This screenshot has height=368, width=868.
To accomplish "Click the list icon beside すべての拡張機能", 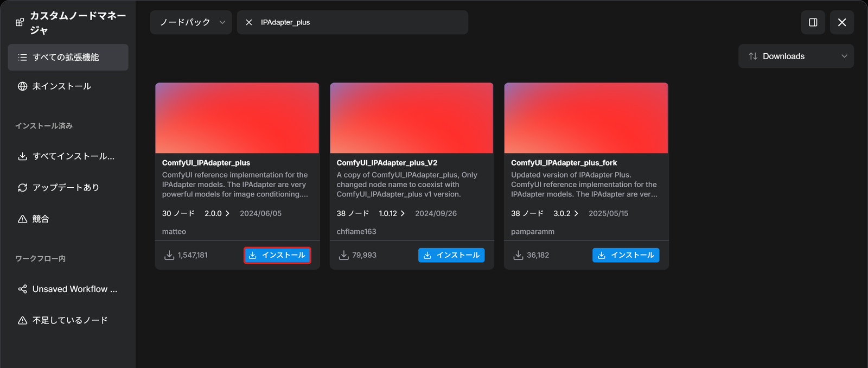I will [x=22, y=57].
